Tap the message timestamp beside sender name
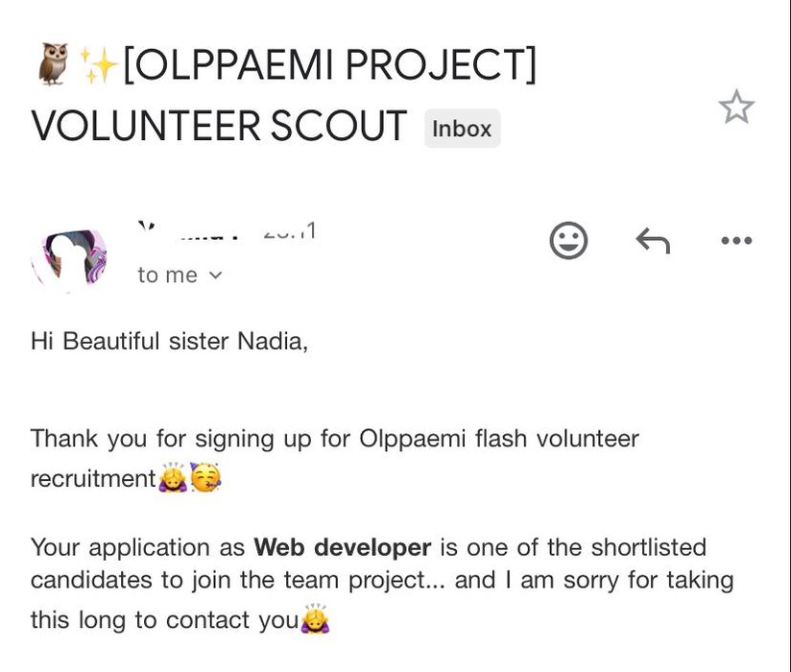This screenshot has height=672, width=791. tap(290, 231)
